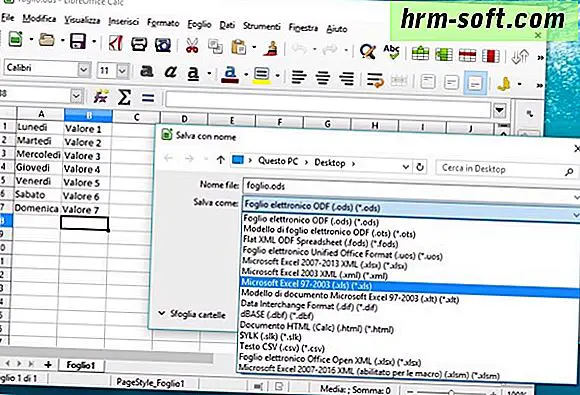Viewport: 580px width, 395px height.
Task: Click the formula input line
Action: [328, 104]
